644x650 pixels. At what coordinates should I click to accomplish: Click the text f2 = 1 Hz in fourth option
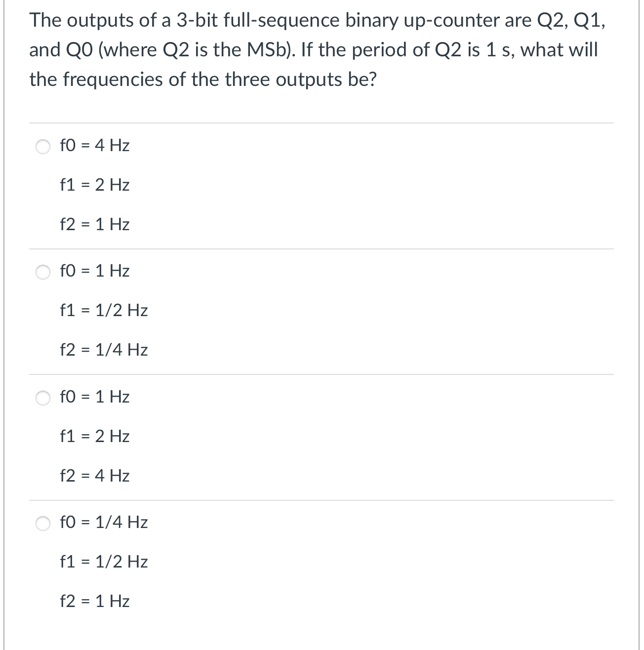93,601
